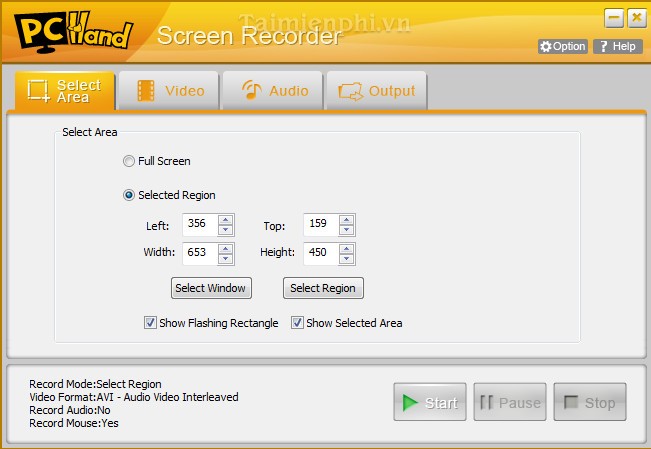Viewport: 651px width, 449px height.
Task: Increase the Top value with up arrow
Action: (x=347, y=220)
